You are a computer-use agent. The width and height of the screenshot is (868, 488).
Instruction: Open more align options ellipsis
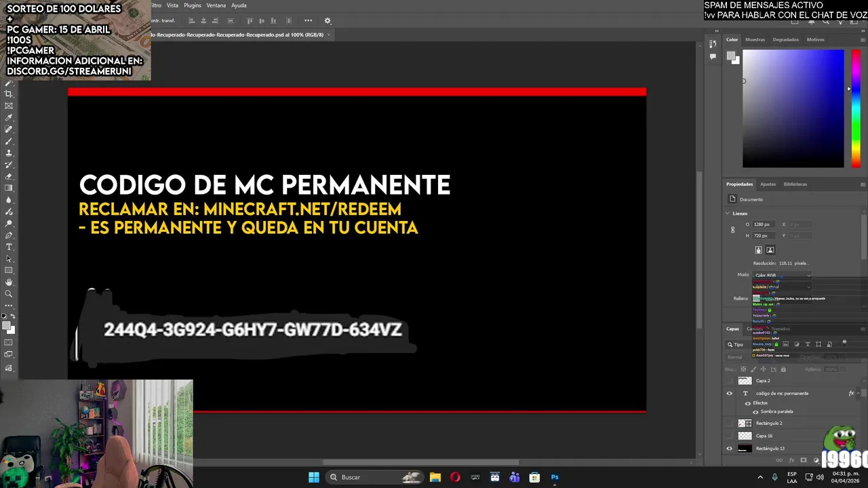coord(308,20)
